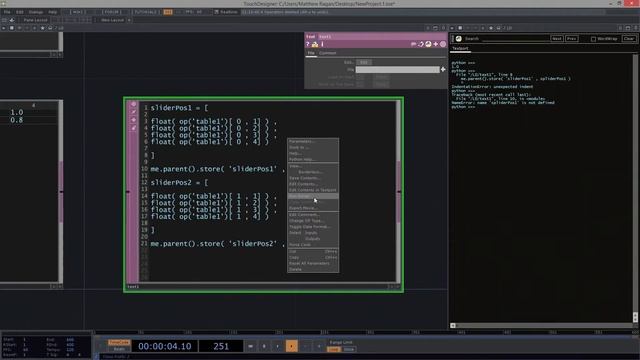Click the Edit button in parameters
The width and height of the screenshot is (640, 360).
point(364,62)
